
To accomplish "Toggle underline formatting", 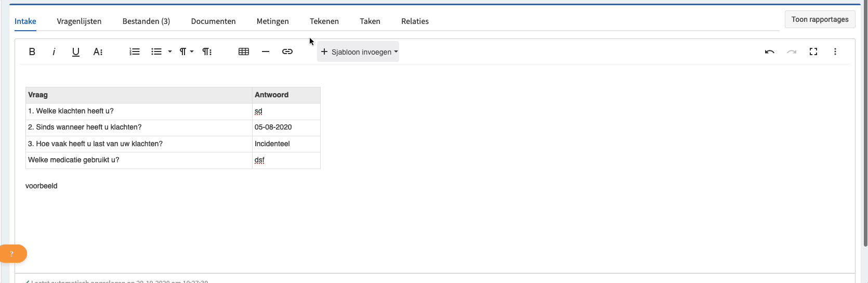I will [76, 52].
